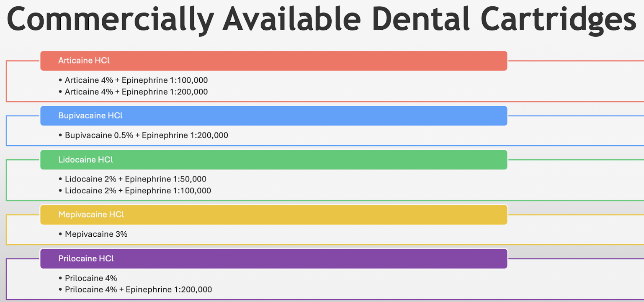Image resolution: width=644 pixels, height=302 pixels.
Task: Click the purple line right of Prilocaine header
Action: [576, 258]
